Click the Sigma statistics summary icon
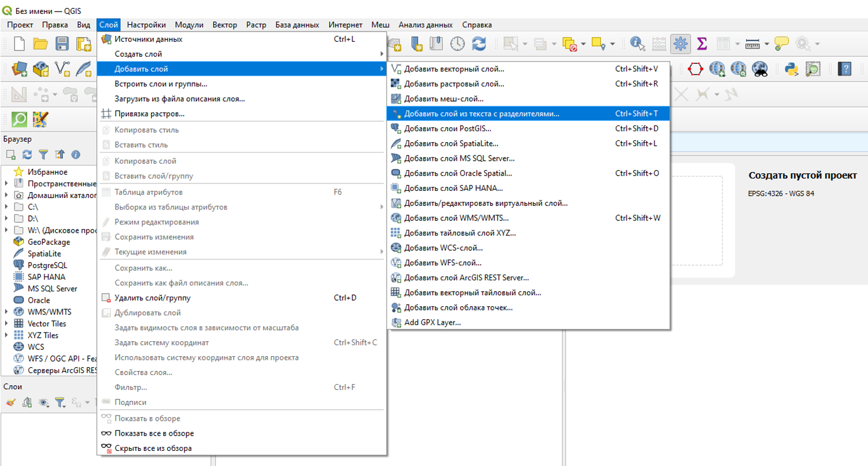This screenshot has width=868, height=466. click(701, 44)
